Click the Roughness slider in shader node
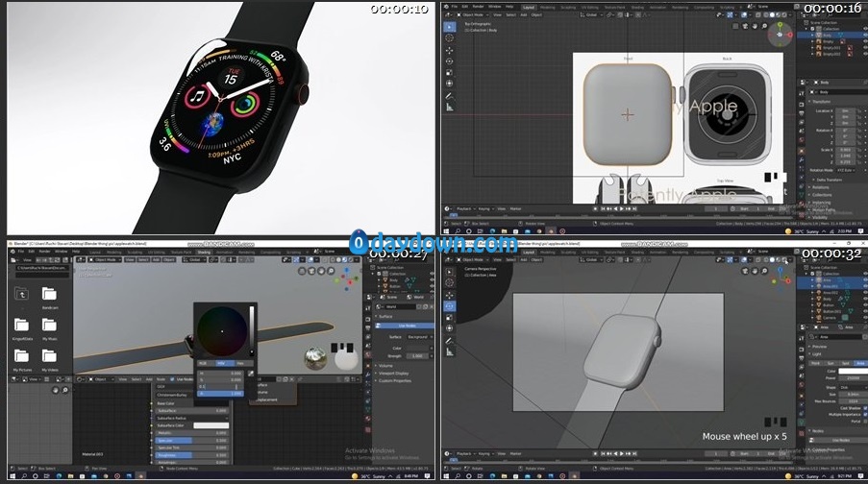This screenshot has height=484, width=868. (192, 454)
